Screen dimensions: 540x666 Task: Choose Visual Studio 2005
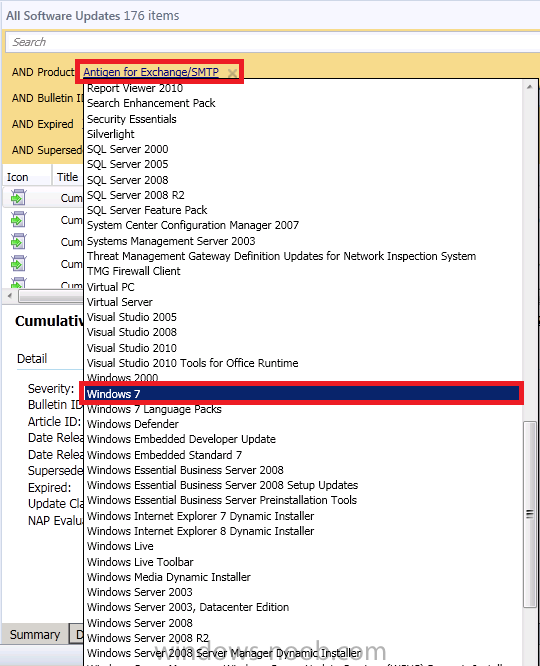coord(132,317)
